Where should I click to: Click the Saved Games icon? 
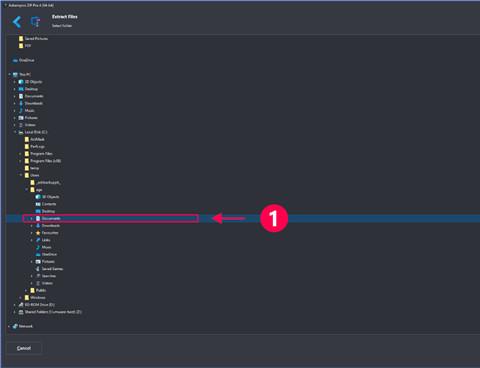coord(38,269)
